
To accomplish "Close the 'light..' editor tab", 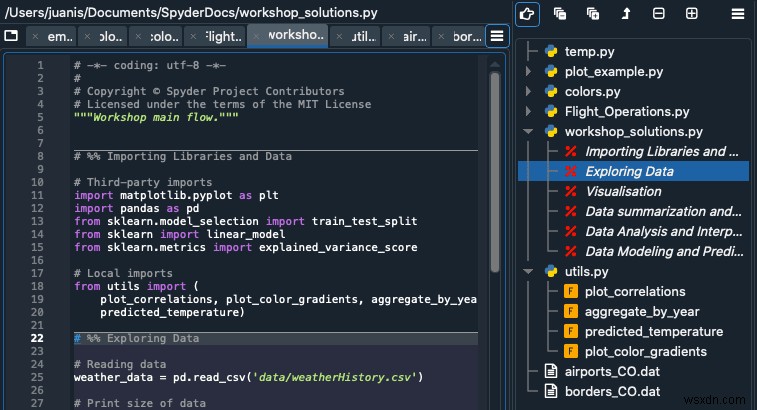I will 194,36.
